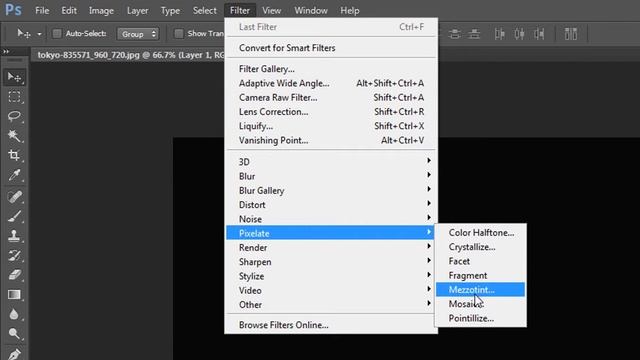Click the distribute horizontal centers icon

point(519,34)
